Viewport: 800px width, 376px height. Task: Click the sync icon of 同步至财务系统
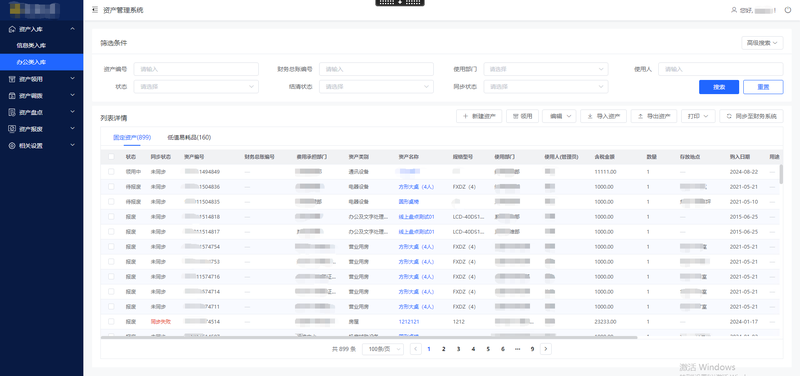[x=729, y=116]
